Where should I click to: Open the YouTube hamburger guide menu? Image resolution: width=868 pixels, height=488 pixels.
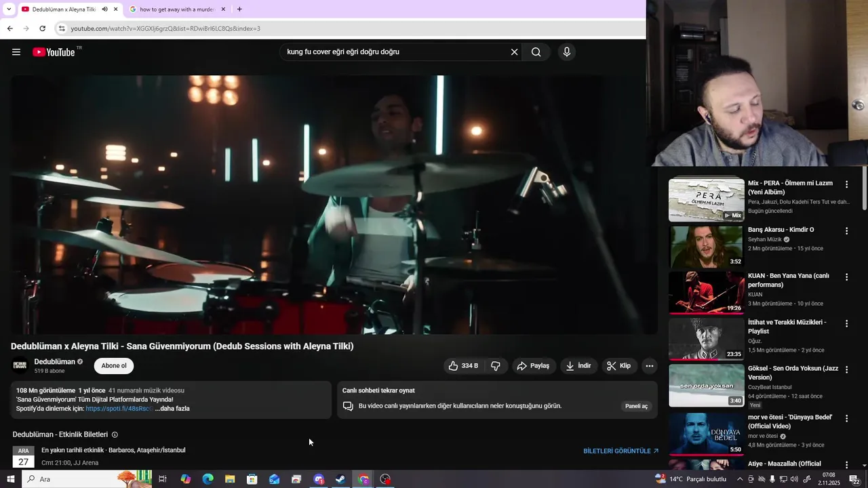click(16, 52)
